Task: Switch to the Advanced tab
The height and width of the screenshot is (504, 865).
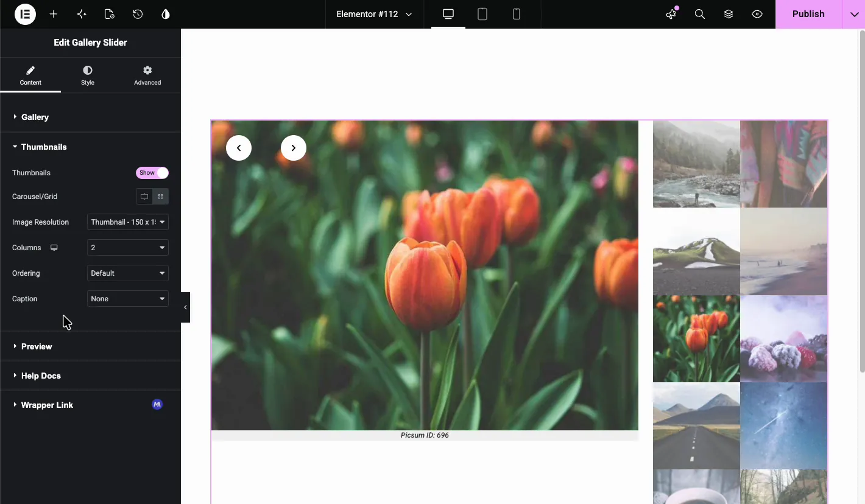Action: click(147, 76)
